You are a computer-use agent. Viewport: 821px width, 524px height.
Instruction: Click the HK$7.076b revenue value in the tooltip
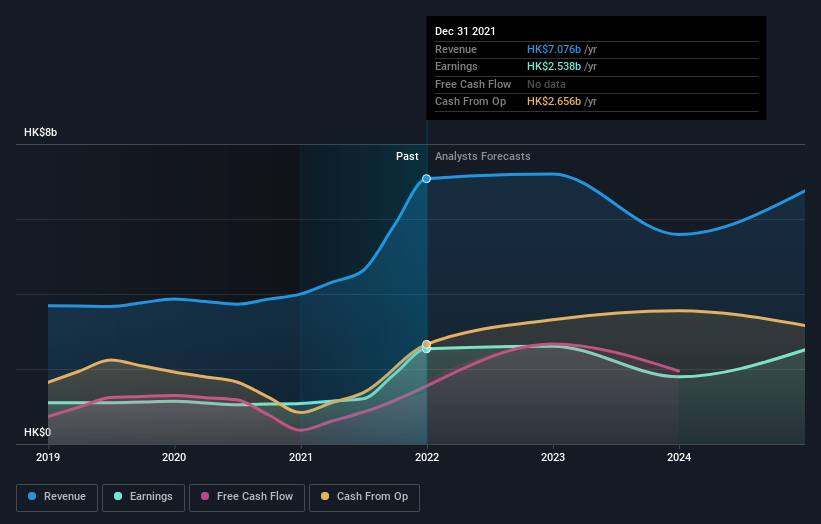(x=554, y=49)
